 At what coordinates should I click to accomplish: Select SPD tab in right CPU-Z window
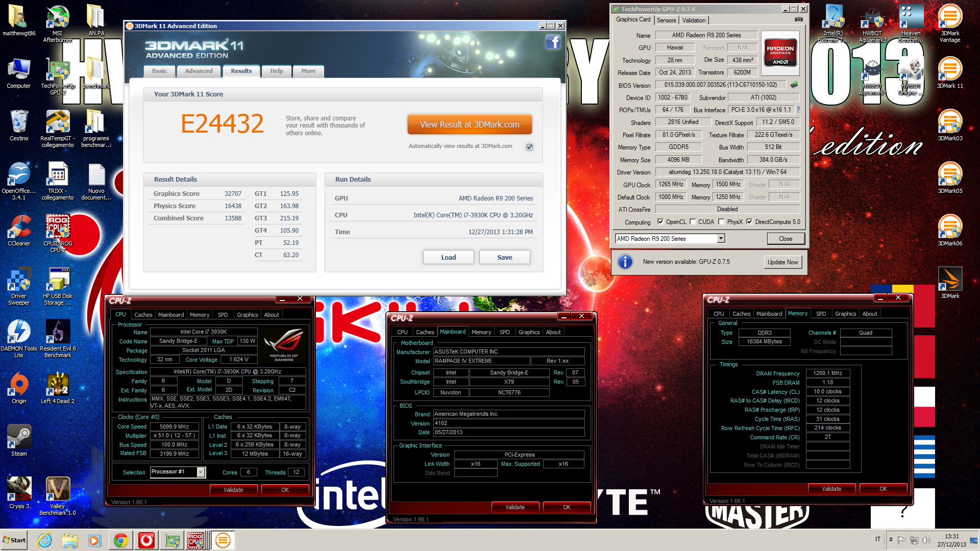821,314
